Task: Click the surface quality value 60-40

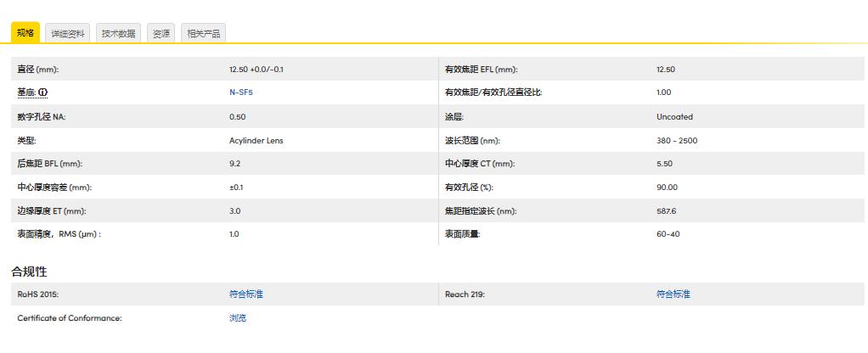Action: click(668, 234)
